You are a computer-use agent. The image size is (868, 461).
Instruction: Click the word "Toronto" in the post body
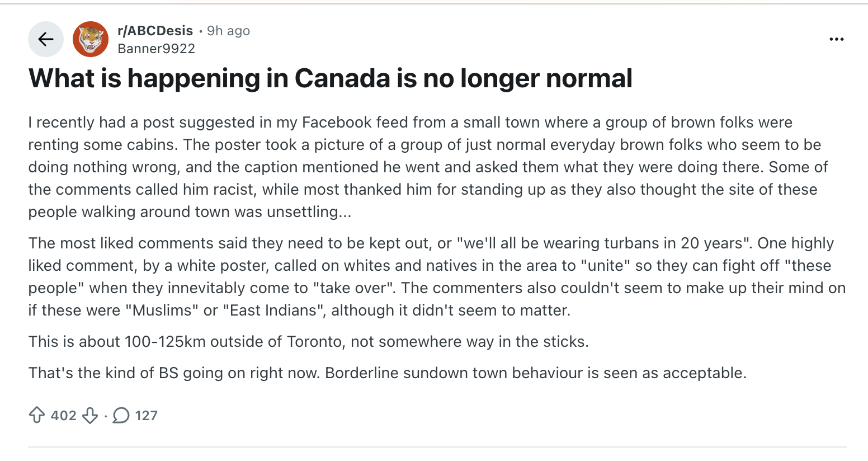(x=314, y=341)
